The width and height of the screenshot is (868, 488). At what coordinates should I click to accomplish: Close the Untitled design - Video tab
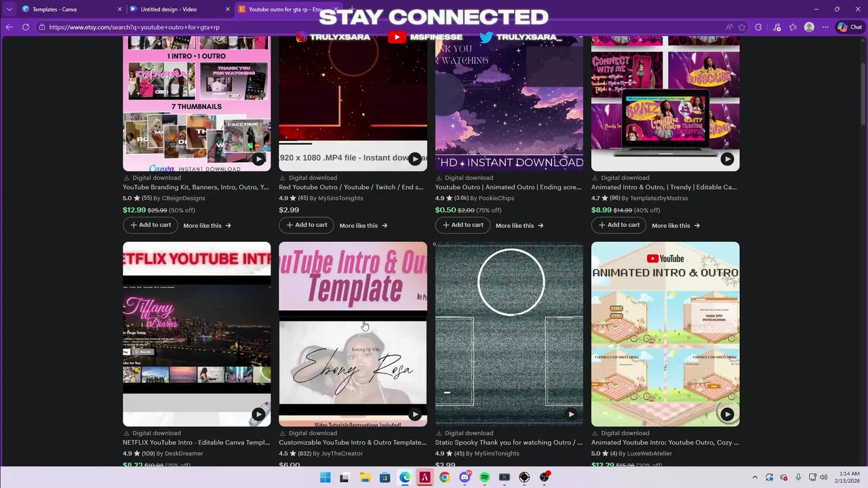click(x=227, y=9)
